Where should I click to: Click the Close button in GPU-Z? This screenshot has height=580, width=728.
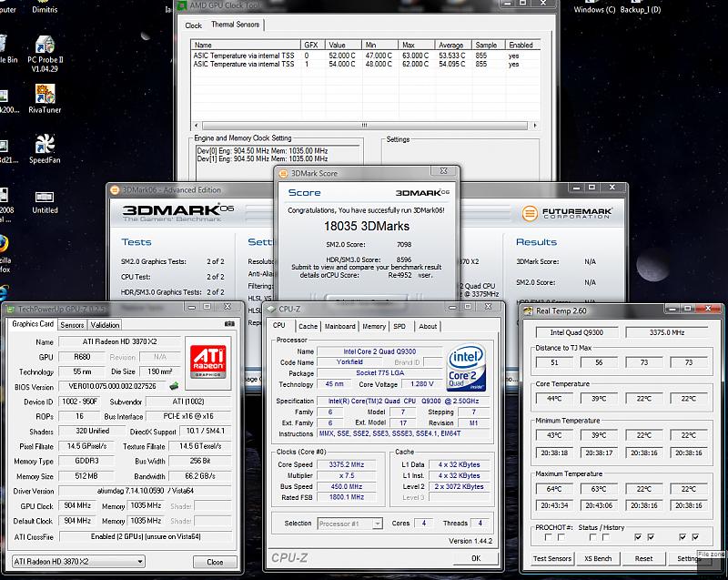click(x=215, y=562)
